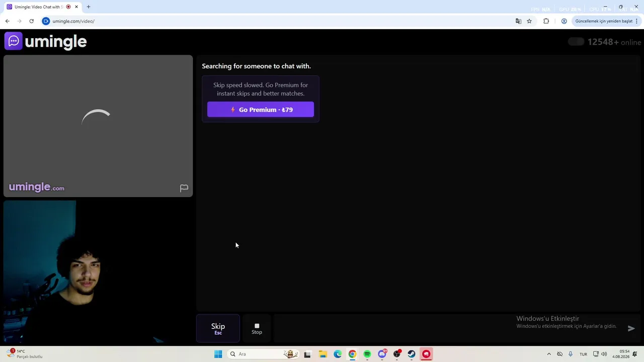This screenshot has height=362, width=644.
Task: Focus the chat message input field
Action: 448,329
